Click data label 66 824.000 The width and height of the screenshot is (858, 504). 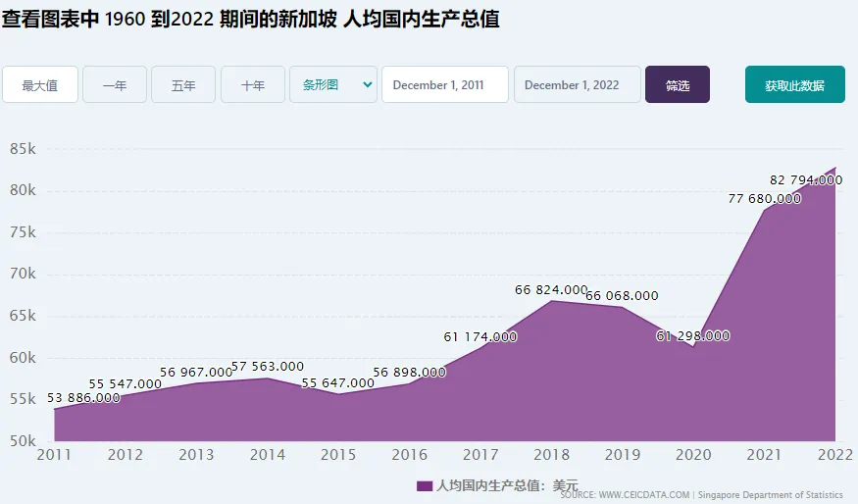point(551,289)
